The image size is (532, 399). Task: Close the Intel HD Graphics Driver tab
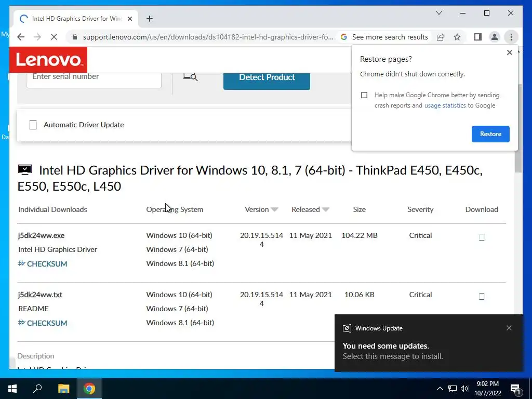(129, 19)
